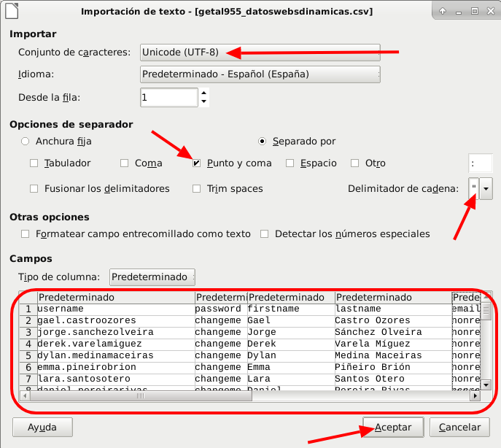The width and height of the screenshot is (501, 448).
Task: Select the firstname column's Predeterminado header
Action: point(291,298)
